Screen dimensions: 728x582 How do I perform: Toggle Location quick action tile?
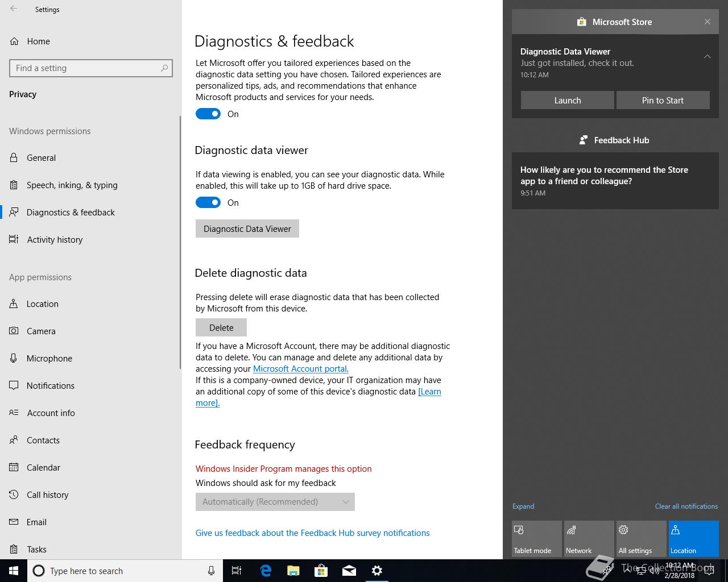694,539
